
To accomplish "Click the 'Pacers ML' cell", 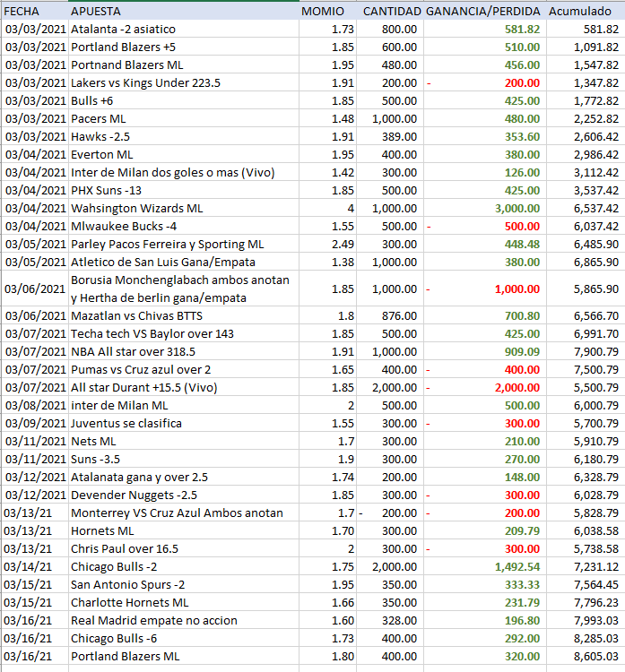I will [184, 118].
